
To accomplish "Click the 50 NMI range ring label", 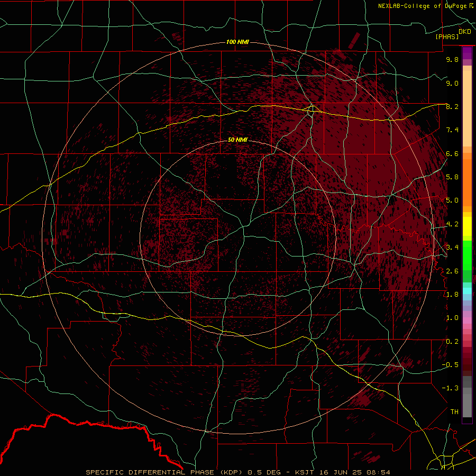I will 237,140.
